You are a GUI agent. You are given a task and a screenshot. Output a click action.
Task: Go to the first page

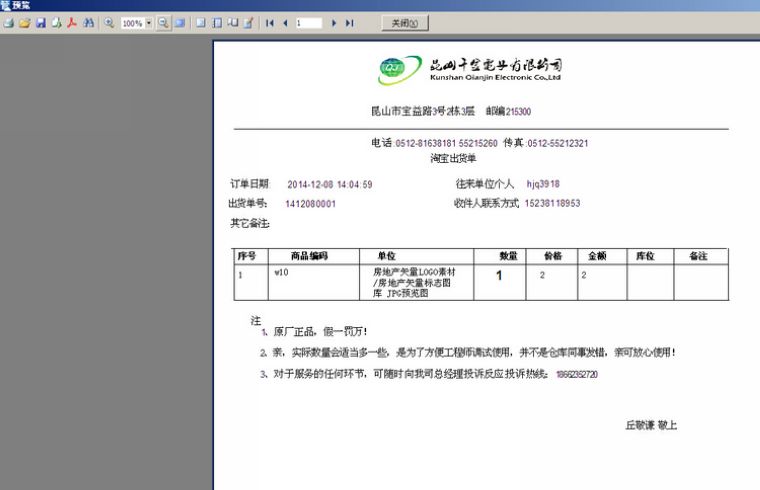[x=270, y=23]
